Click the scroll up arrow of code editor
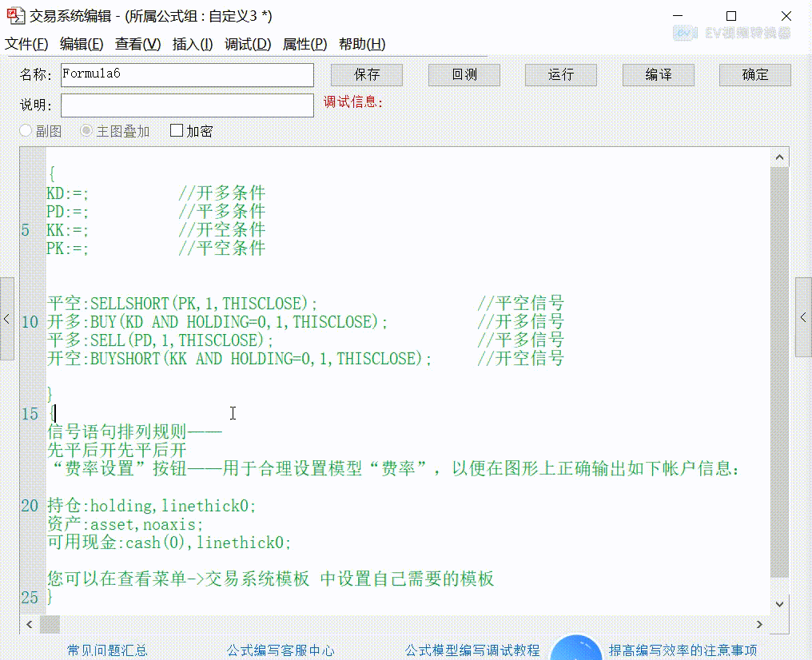The height and width of the screenshot is (660, 812). [779, 157]
